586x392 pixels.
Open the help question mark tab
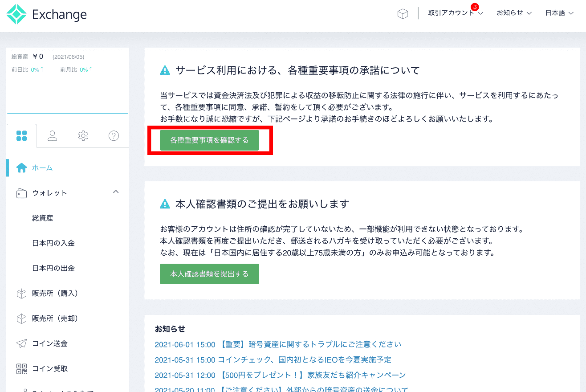pyautogui.click(x=114, y=135)
